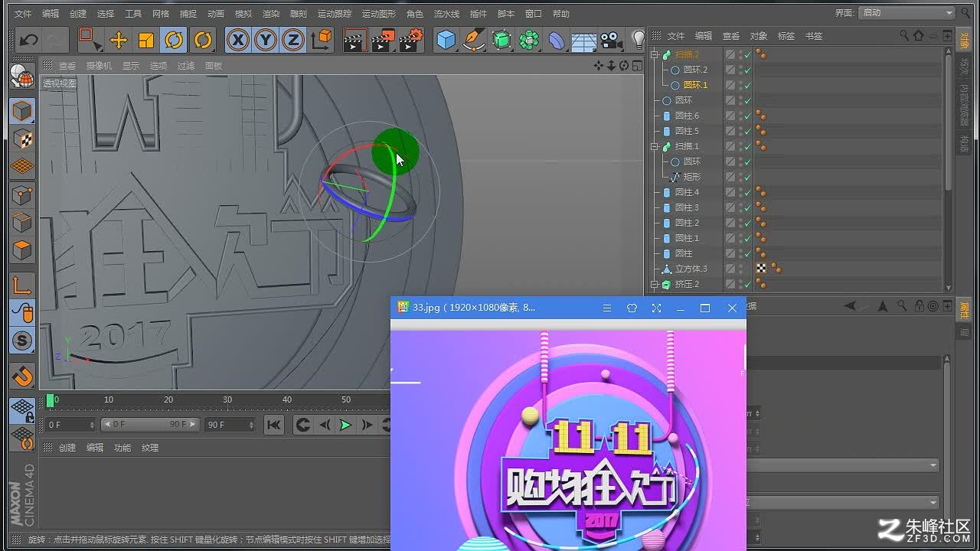Open the 文件 menu in the main menu bar
980x551 pixels.
pyautogui.click(x=23, y=14)
